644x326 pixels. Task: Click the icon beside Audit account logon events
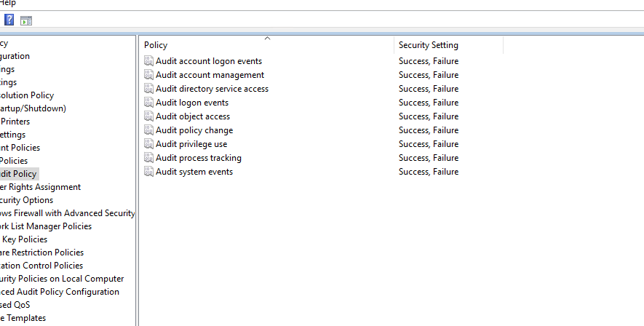(149, 61)
